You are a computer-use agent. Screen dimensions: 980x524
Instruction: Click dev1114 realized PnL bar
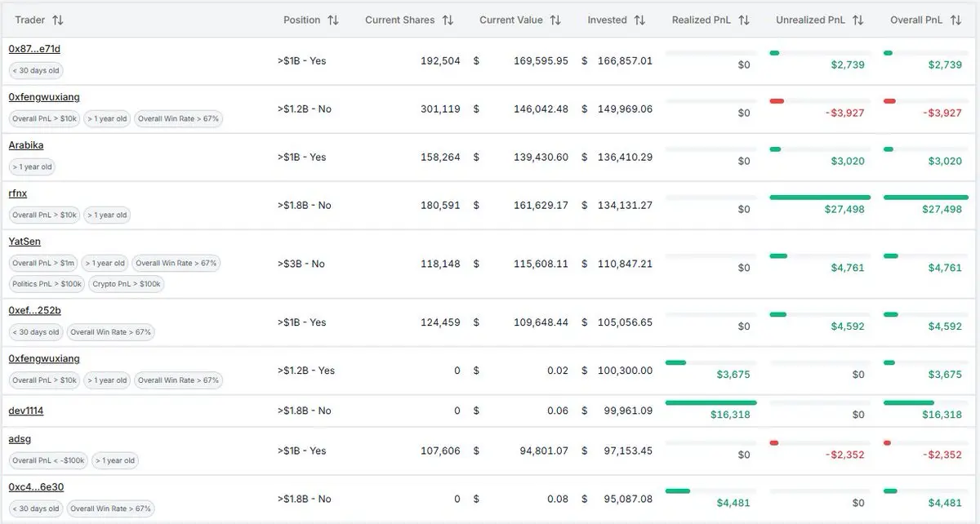(711, 402)
